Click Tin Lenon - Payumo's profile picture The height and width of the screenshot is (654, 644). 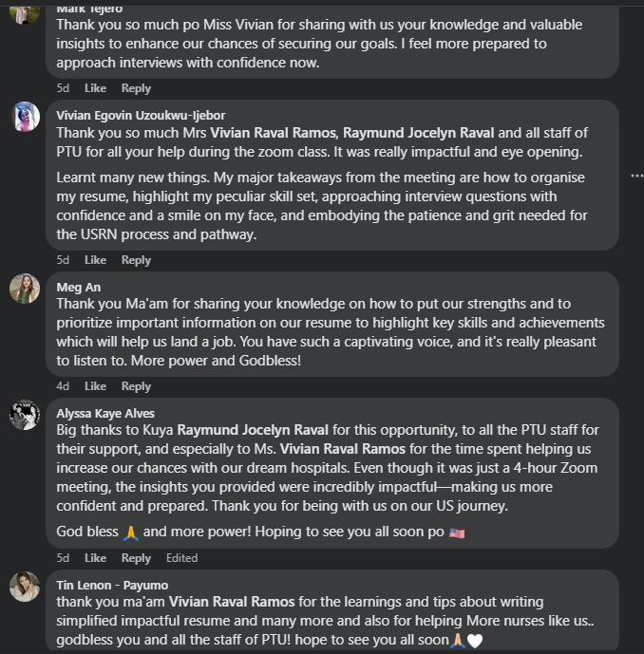point(25,587)
